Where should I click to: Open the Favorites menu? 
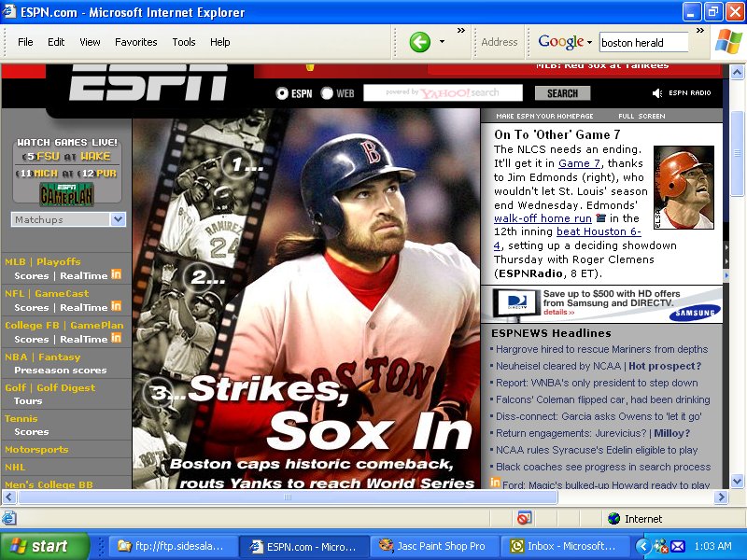[x=136, y=42]
